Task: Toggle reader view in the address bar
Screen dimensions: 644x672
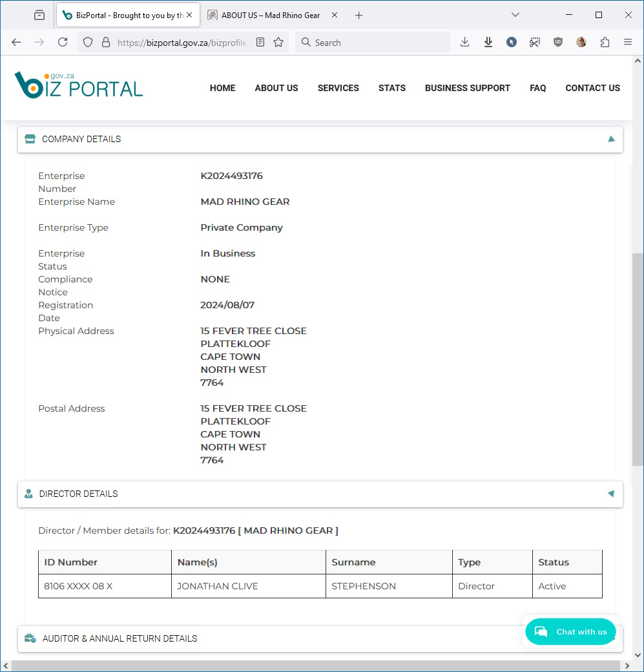Action: [x=260, y=43]
